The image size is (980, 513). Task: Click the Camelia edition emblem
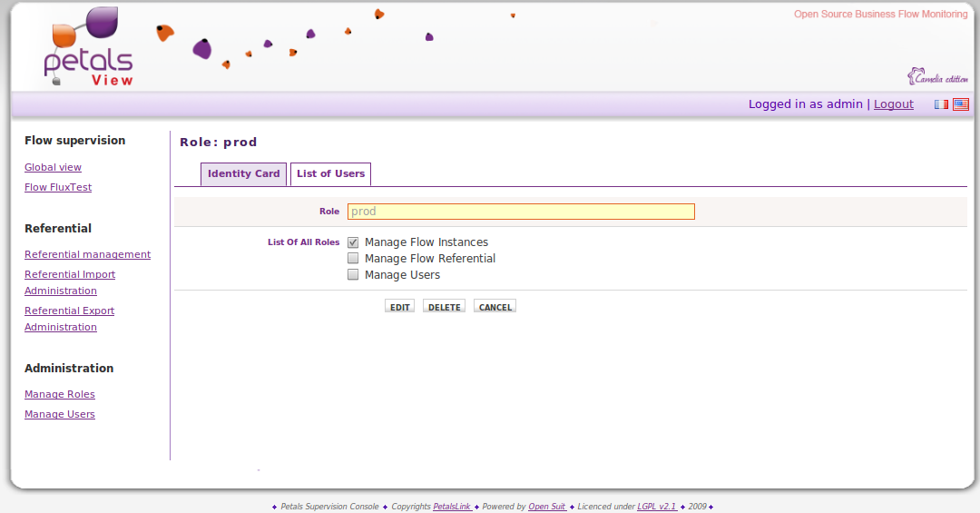point(937,77)
